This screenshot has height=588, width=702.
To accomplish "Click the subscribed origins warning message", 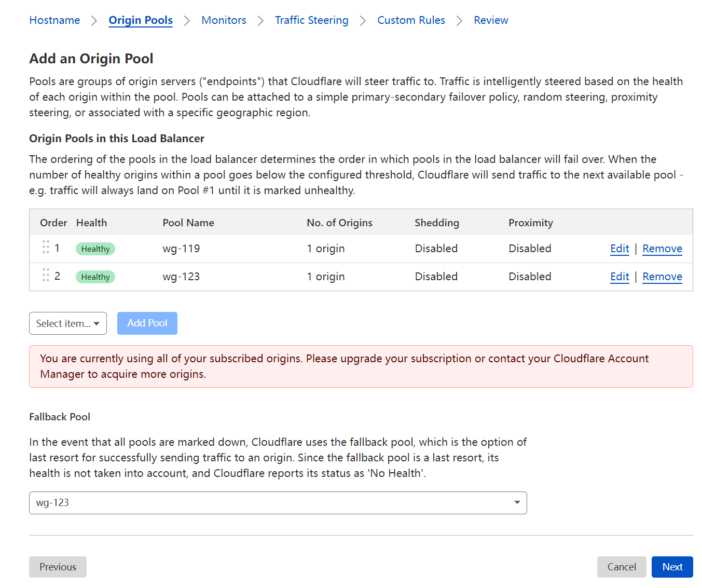I will click(361, 366).
